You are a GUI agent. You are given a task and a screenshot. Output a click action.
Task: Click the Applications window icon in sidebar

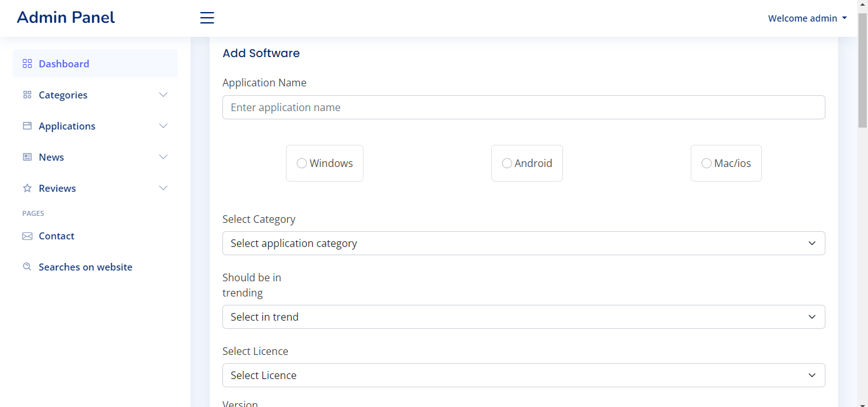coord(27,126)
